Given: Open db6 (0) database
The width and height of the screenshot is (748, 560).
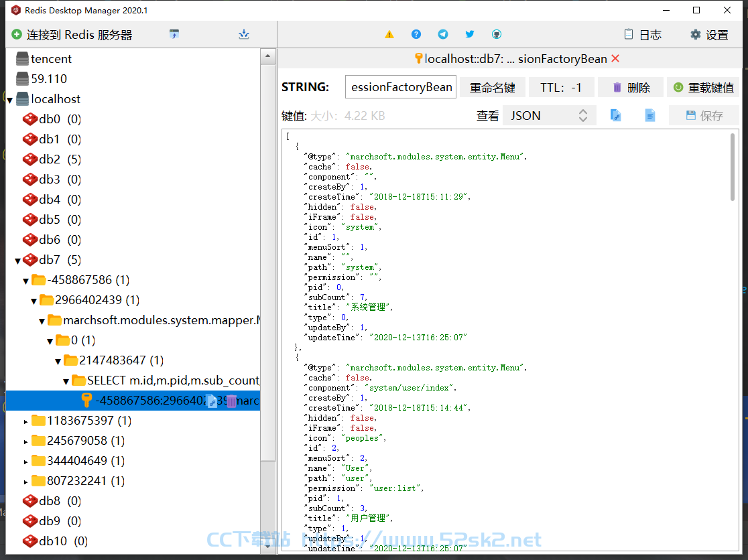Looking at the screenshot, I should coord(52,240).
